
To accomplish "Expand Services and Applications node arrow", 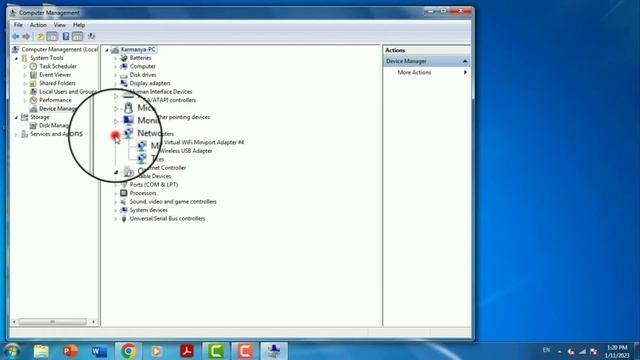I will click(16, 134).
